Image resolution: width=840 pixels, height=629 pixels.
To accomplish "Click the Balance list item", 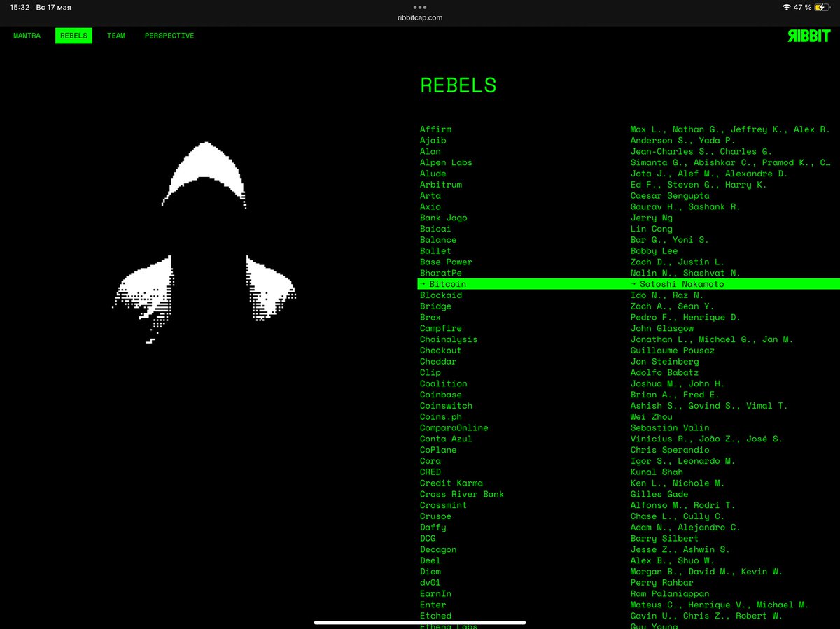I will click(438, 240).
